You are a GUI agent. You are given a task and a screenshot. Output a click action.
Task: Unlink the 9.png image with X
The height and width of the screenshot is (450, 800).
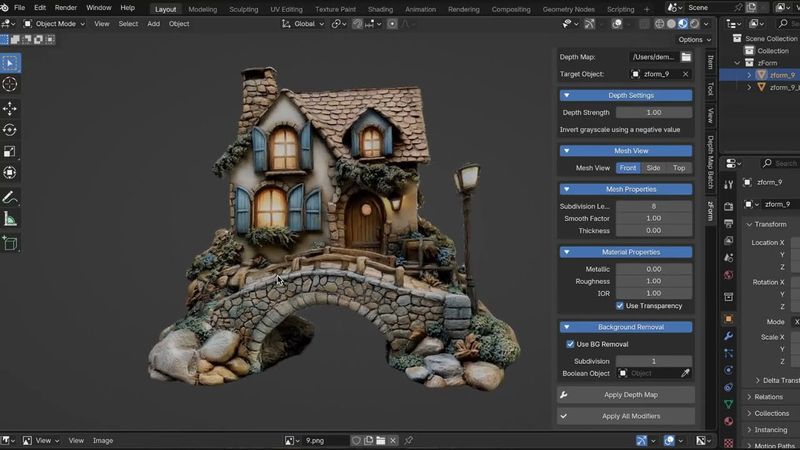393,440
